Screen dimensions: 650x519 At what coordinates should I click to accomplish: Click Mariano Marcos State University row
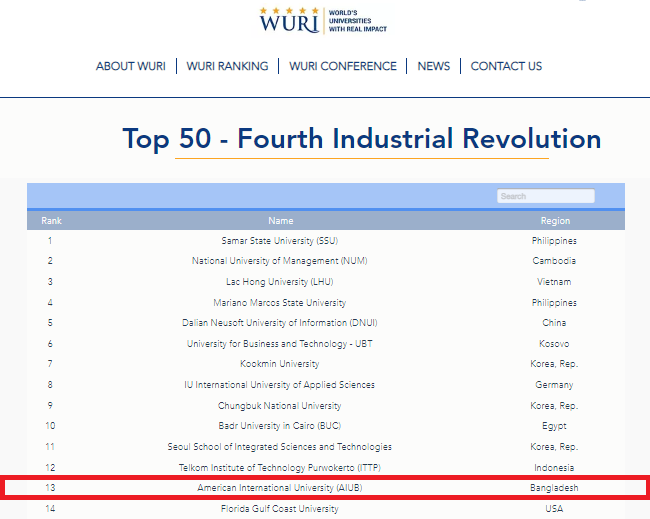[281, 303]
